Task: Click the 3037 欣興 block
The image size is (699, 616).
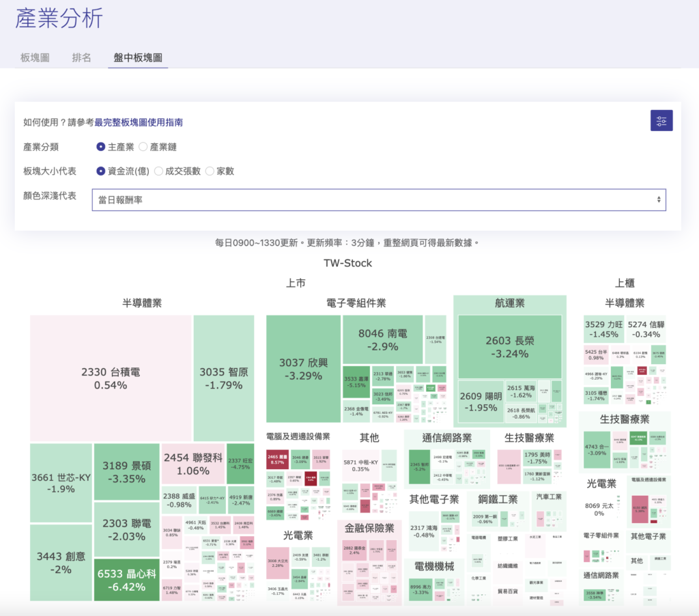Action: [x=303, y=369]
